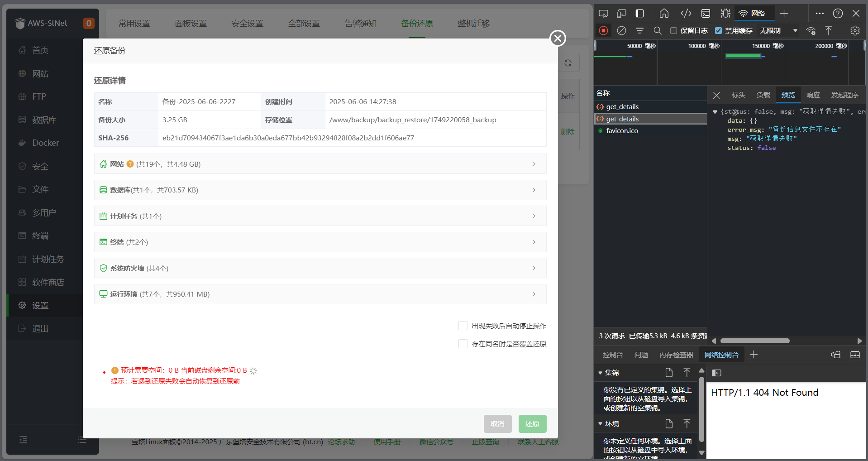The height and width of the screenshot is (461, 868).
Task: Search network requests magnifier icon
Action: [x=658, y=31]
